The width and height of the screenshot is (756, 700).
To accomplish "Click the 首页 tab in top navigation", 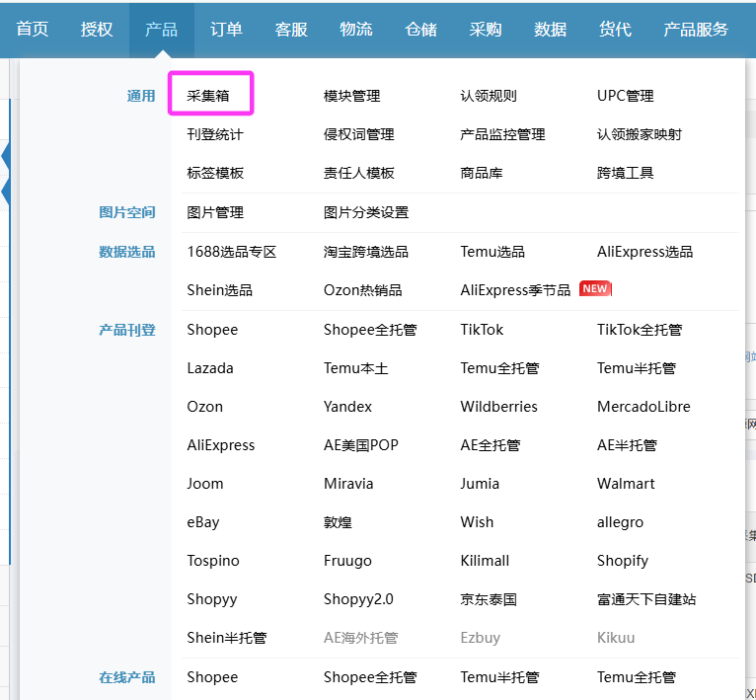I will tap(33, 30).
